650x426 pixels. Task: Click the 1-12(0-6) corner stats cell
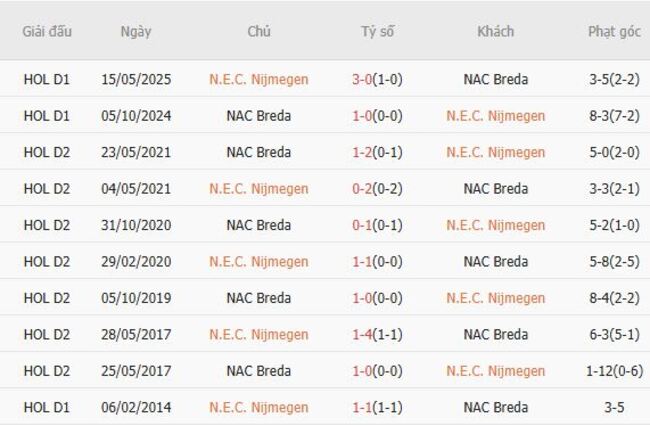pos(614,371)
